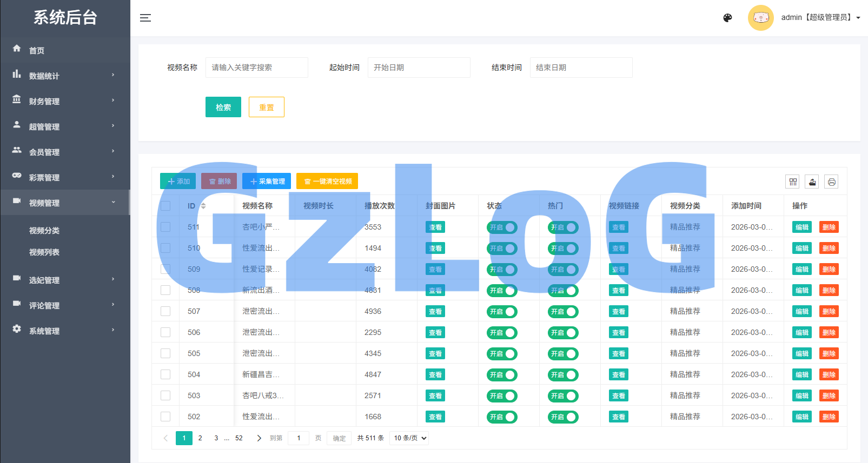Click the 开始日期 date input field
The image size is (868, 463).
point(419,68)
